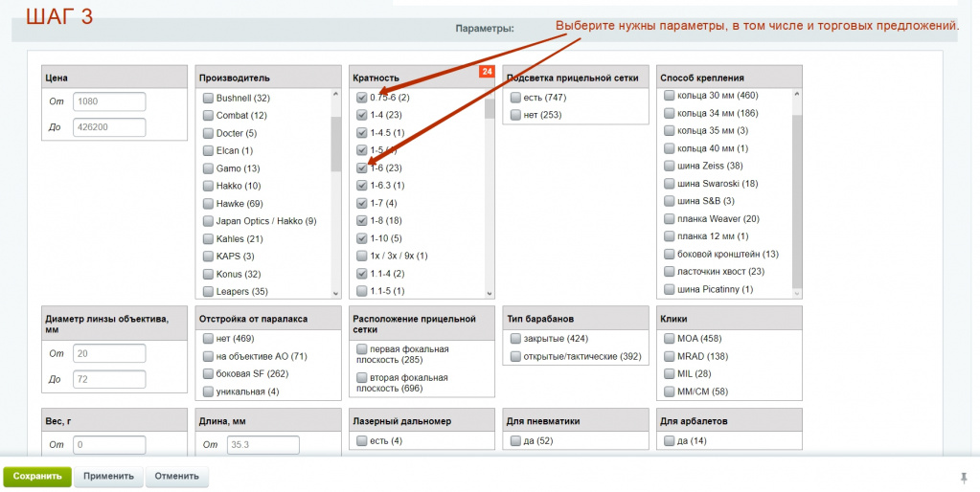Screen dimensions: 980x492
Task: Click price До field showing 426200
Action: [x=109, y=126]
